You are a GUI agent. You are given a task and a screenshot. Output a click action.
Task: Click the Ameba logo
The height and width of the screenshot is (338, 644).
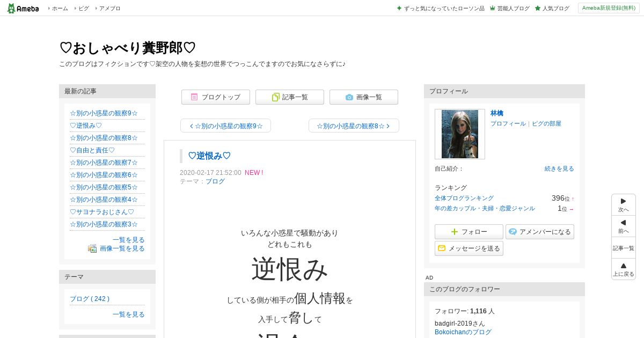tap(23, 8)
